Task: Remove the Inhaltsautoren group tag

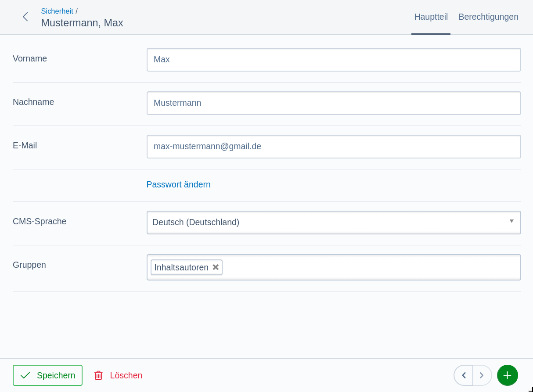Action: [216, 267]
